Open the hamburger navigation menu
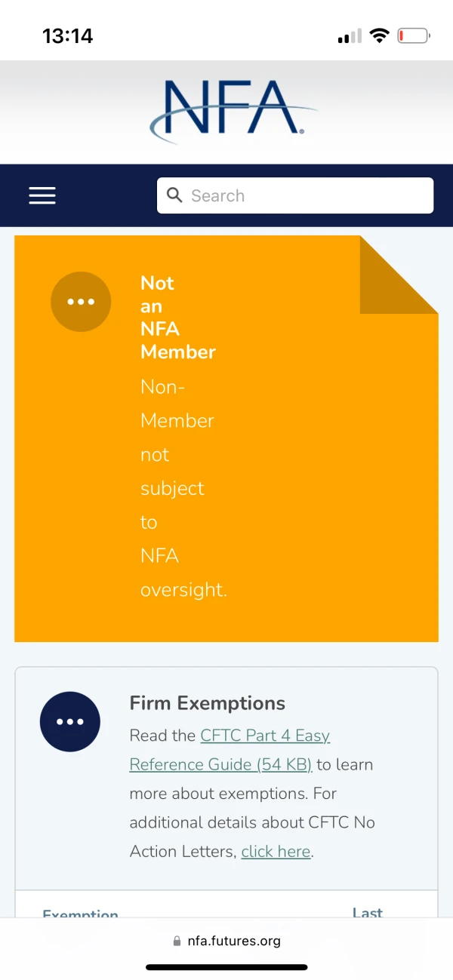 coord(42,195)
